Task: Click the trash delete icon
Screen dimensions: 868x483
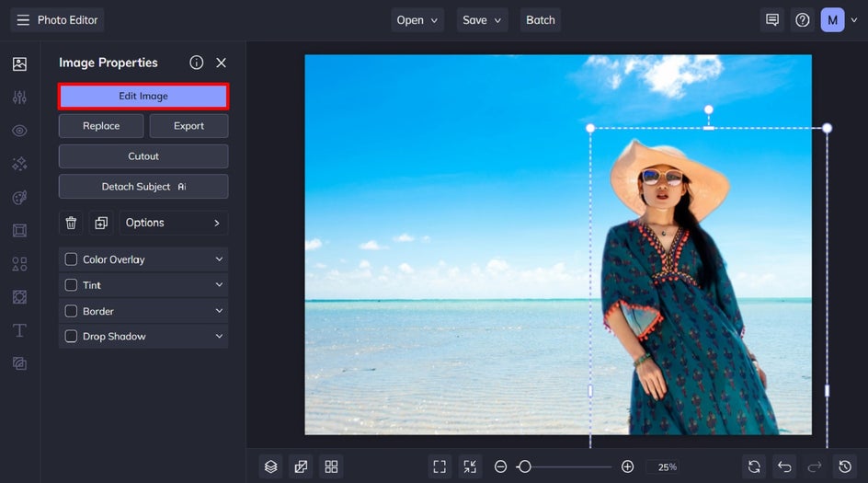Action: (71, 223)
